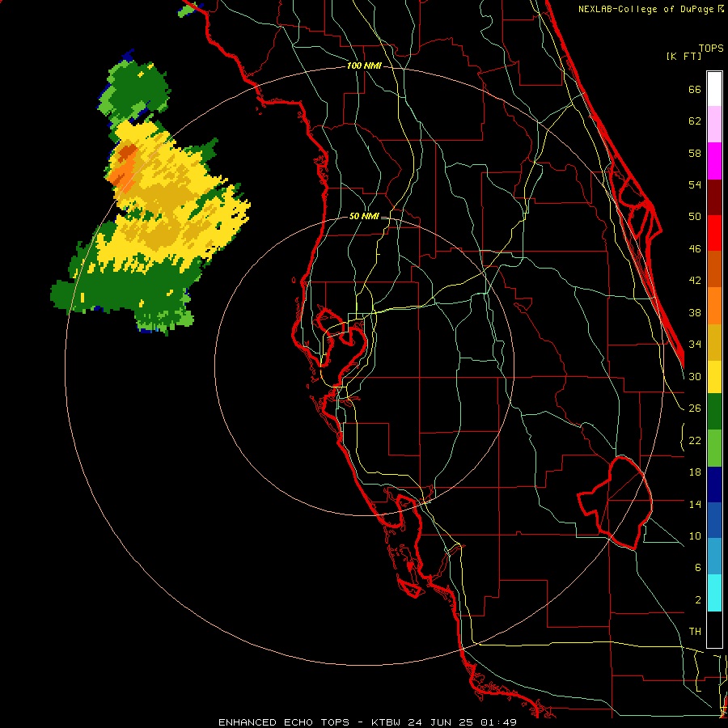Image resolution: width=728 pixels, height=728 pixels.
Task: Click the 6 legend value
Action: [698, 568]
